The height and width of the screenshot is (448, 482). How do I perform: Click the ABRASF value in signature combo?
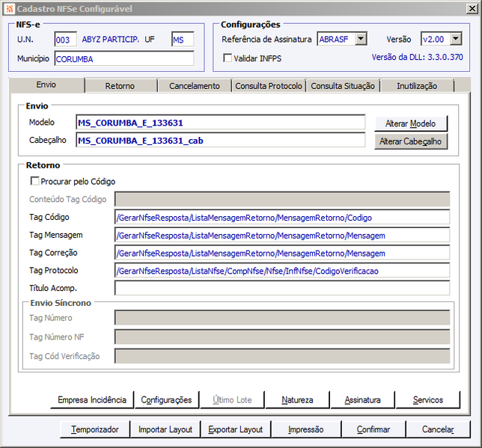pyautogui.click(x=334, y=40)
